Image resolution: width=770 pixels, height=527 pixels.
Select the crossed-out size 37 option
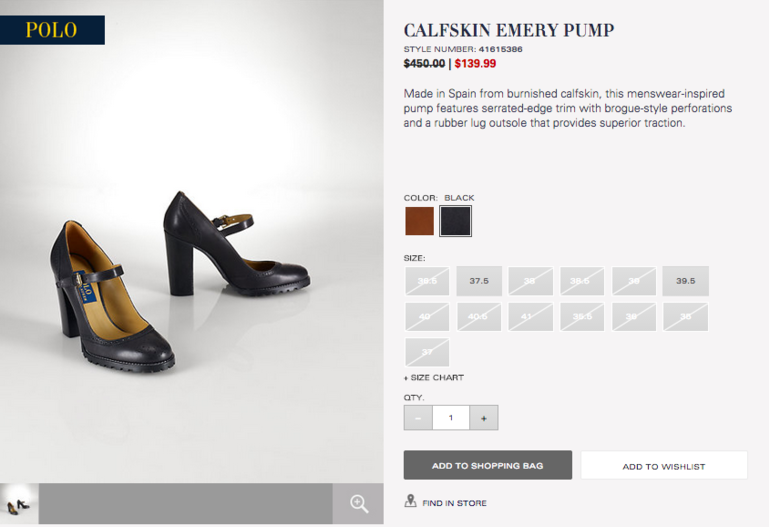click(x=427, y=352)
